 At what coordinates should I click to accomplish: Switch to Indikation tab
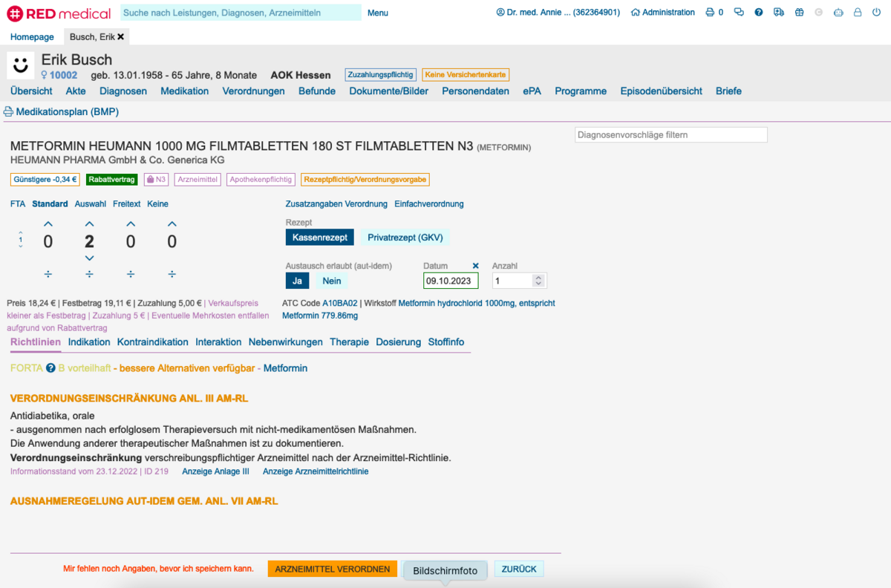(89, 342)
